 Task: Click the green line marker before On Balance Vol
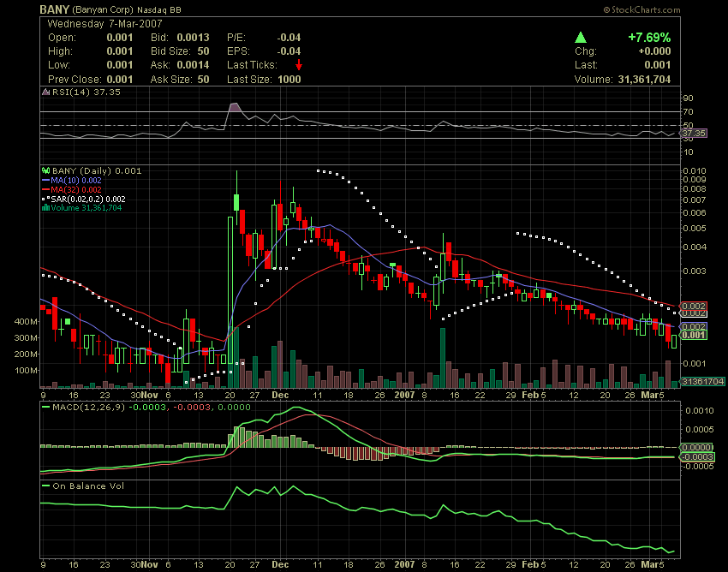click(46, 486)
